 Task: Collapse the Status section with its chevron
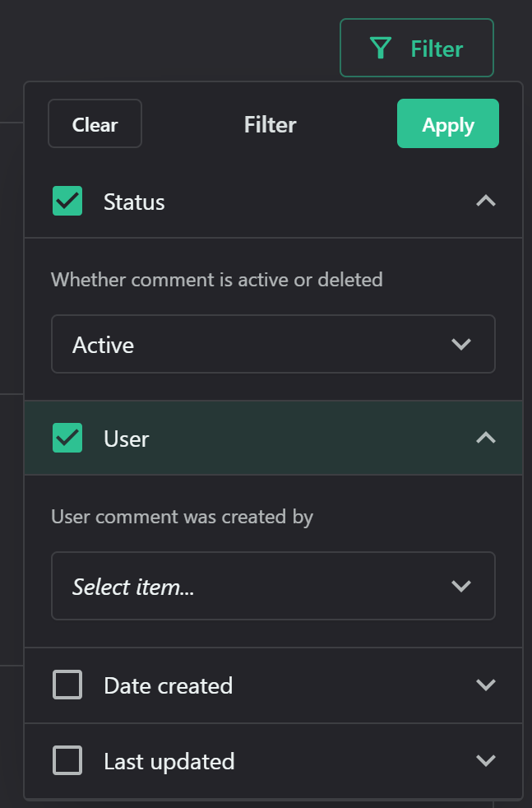(486, 201)
